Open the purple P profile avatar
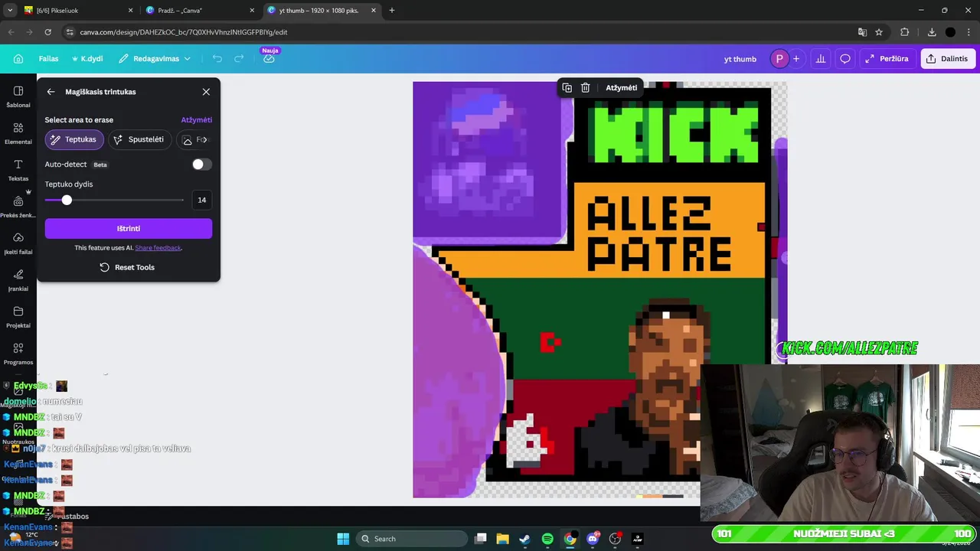 point(779,59)
